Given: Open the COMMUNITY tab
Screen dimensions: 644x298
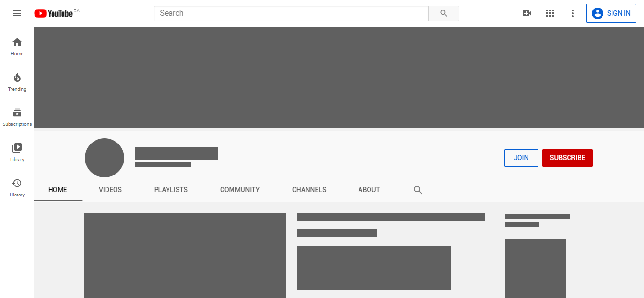Looking at the screenshot, I should pyautogui.click(x=240, y=190).
